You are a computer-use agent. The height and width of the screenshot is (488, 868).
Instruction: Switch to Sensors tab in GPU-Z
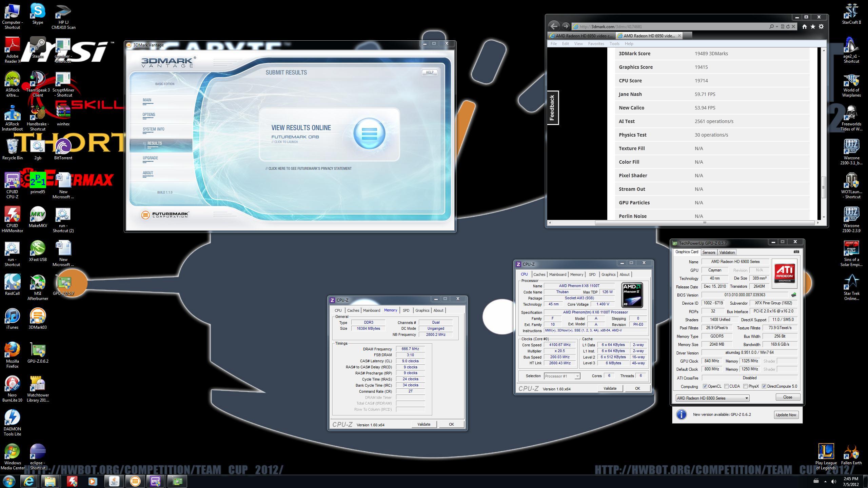coord(708,252)
